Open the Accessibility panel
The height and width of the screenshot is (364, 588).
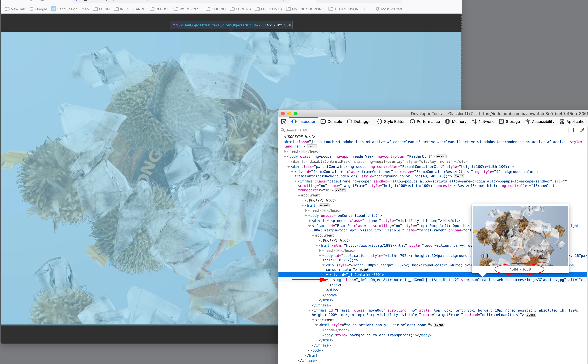point(540,122)
